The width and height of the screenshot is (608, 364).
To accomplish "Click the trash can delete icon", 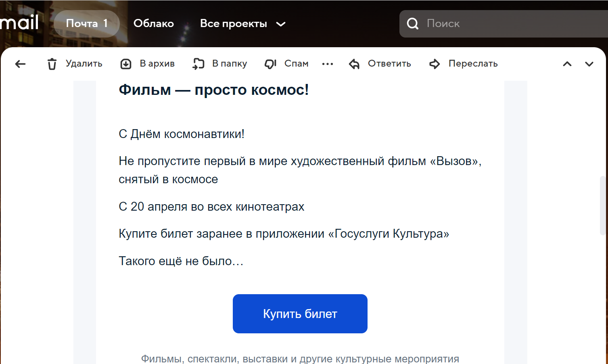I will pyautogui.click(x=52, y=64).
